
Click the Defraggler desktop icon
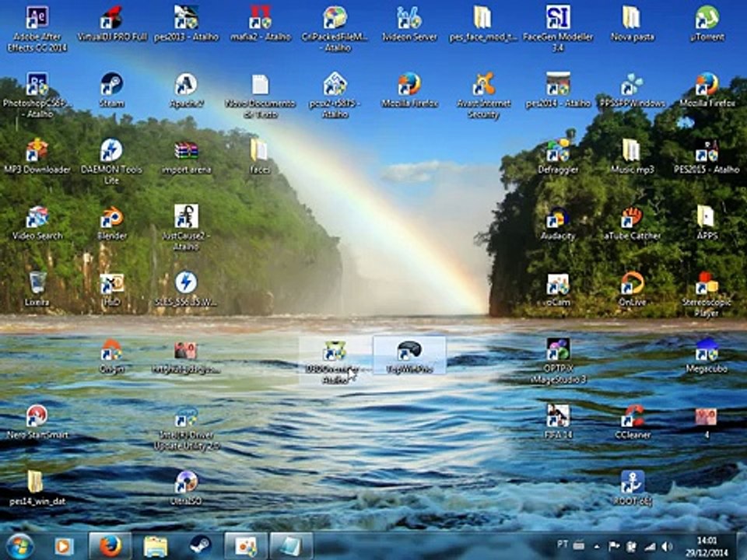tap(558, 156)
